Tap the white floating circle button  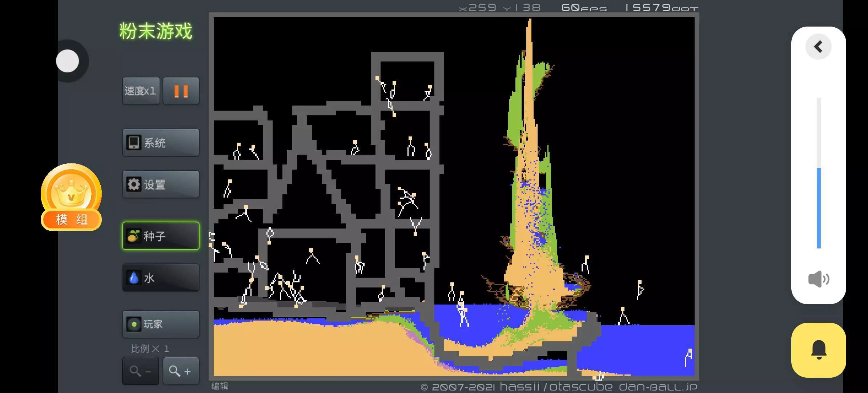[68, 61]
